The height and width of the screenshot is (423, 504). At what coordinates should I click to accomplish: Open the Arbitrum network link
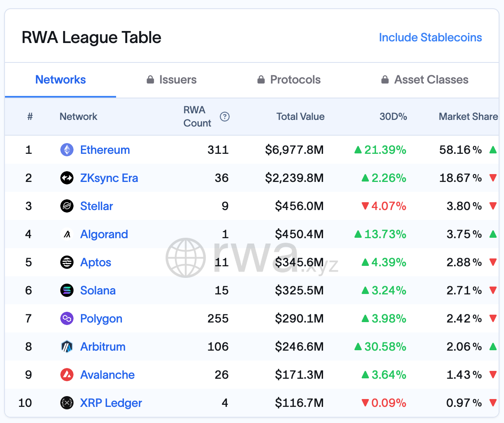click(x=103, y=347)
